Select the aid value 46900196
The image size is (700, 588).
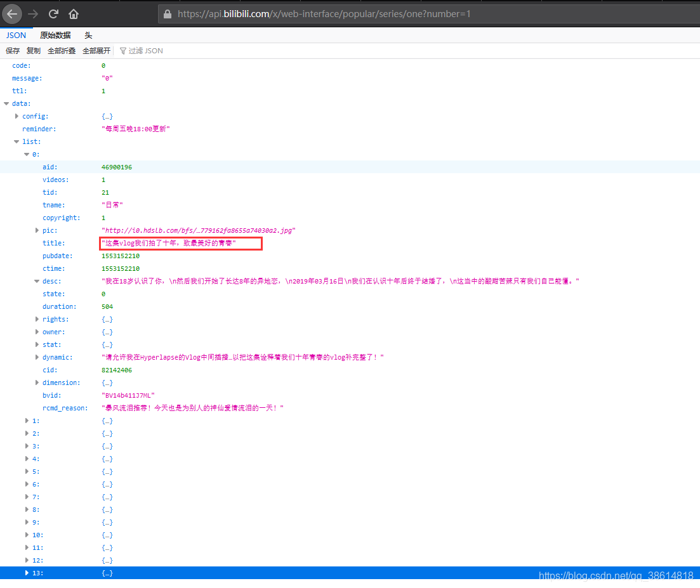point(117,167)
